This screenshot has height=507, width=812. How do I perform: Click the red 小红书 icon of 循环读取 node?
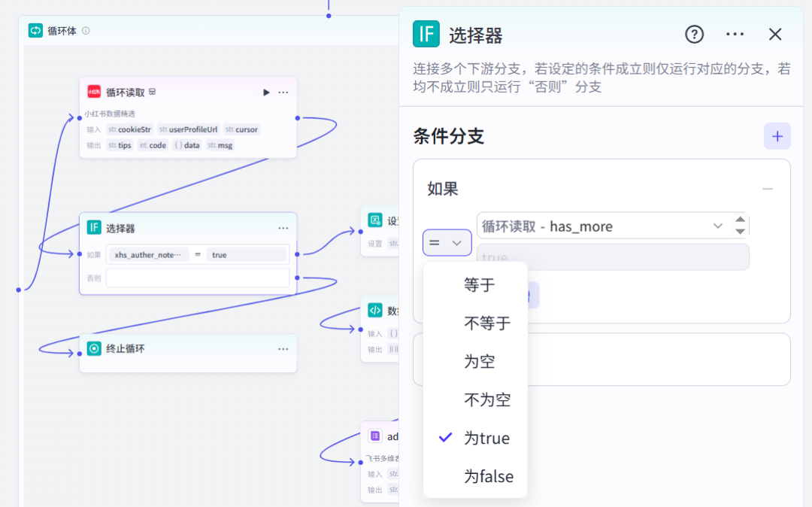click(94, 92)
